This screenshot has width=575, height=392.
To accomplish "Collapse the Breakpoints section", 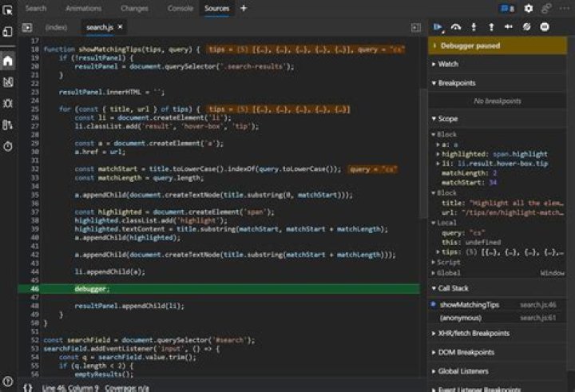I will pos(498,83).
